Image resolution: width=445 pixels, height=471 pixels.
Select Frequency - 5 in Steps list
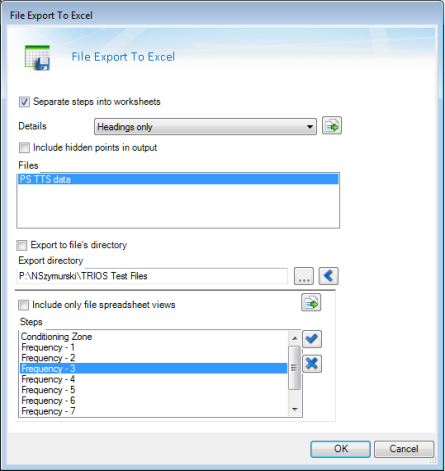coord(154,390)
